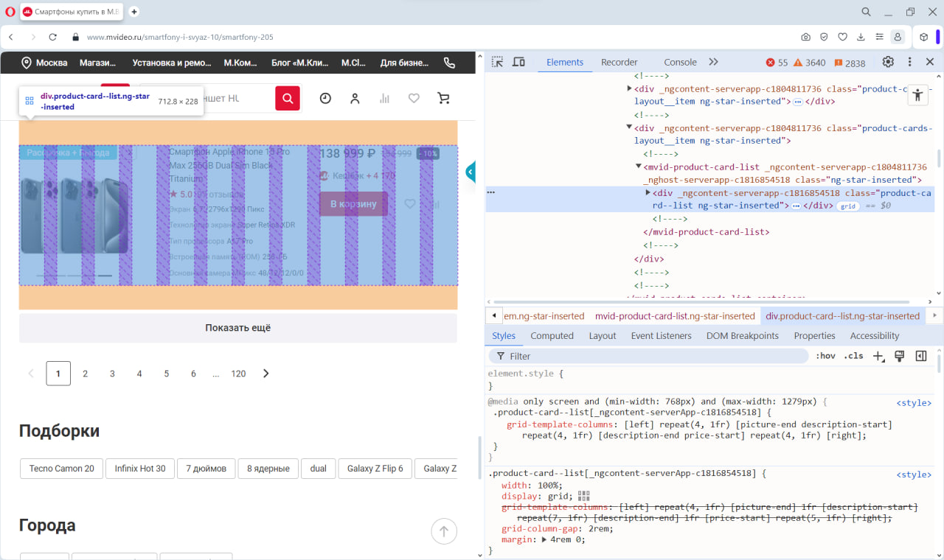Take a snapshot with camera icon
This screenshot has width=944, height=560.
[x=806, y=37]
